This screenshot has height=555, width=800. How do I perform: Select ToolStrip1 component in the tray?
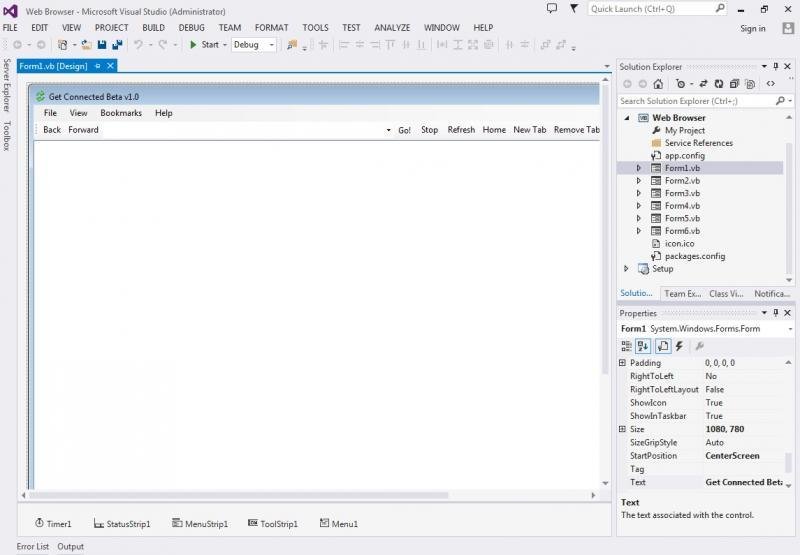pos(272,523)
